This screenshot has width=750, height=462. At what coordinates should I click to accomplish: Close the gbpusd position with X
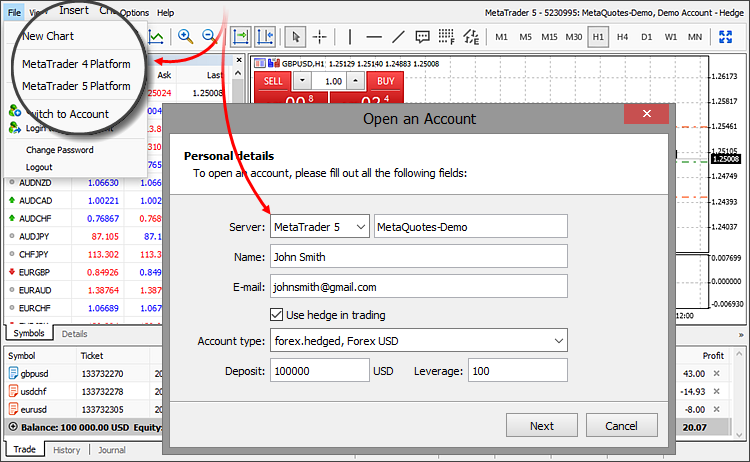(x=717, y=374)
